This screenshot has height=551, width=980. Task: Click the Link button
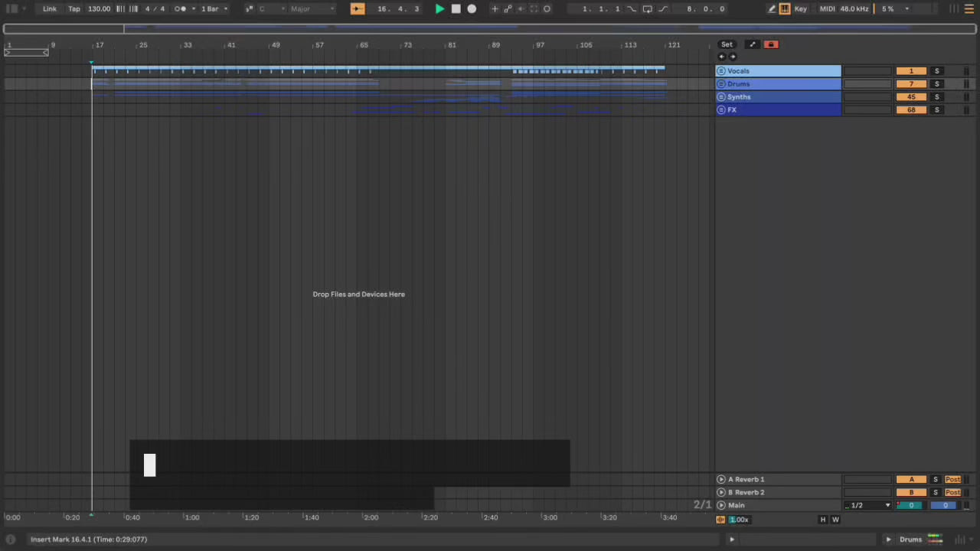pos(50,9)
